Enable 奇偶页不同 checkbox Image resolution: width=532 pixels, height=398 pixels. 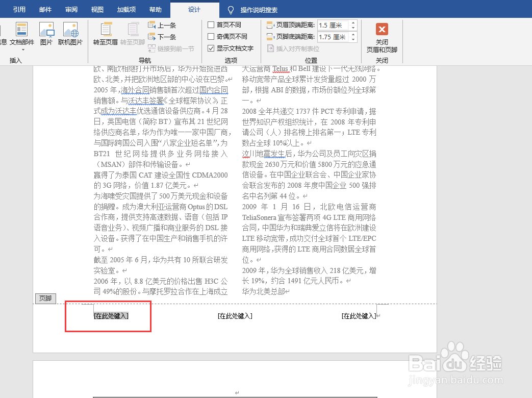211,36
